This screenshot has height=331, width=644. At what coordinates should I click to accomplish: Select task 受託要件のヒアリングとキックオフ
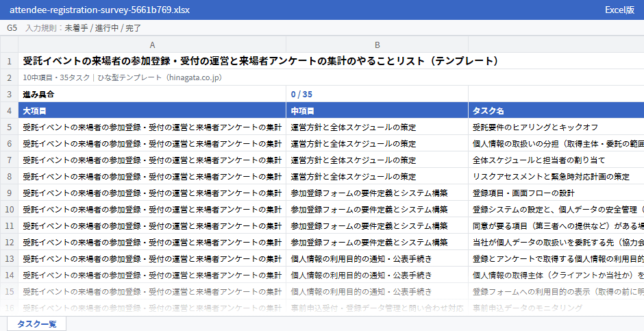(x=556, y=127)
